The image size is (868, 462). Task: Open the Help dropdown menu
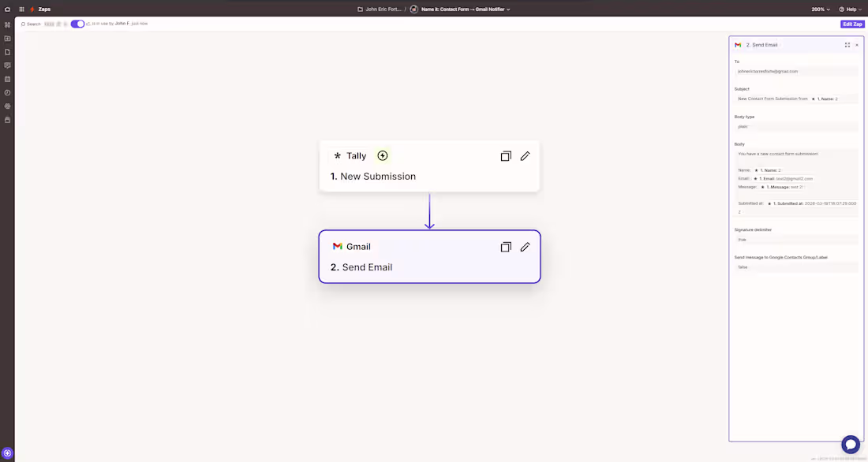click(850, 9)
